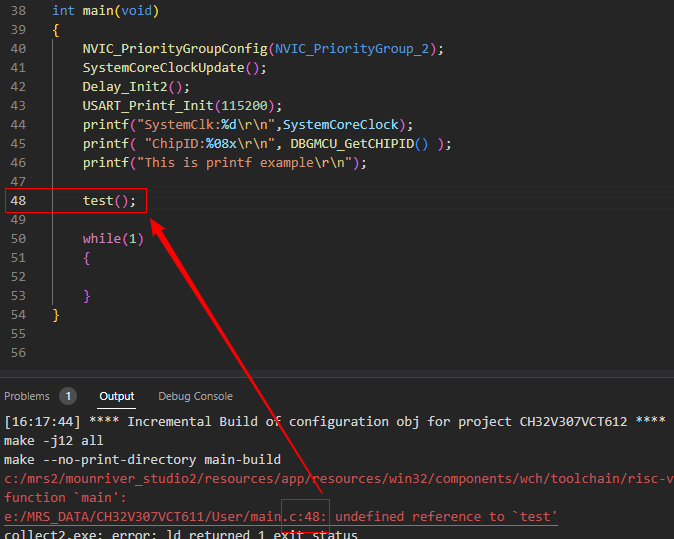Click the NVIC_PriorityGroupConfig call line
674x539 pixels.
[263, 49]
